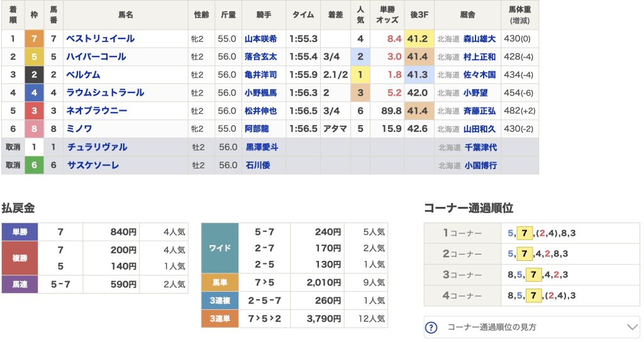Viewport: 644px width, 342px height.
Task: Click the 馬単 payout label
Action: 219,282
